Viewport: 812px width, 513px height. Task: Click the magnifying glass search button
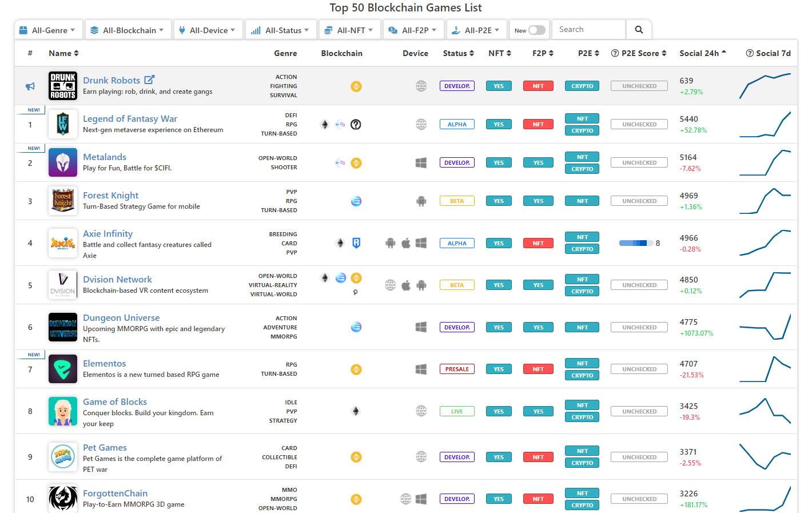point(639,30)
